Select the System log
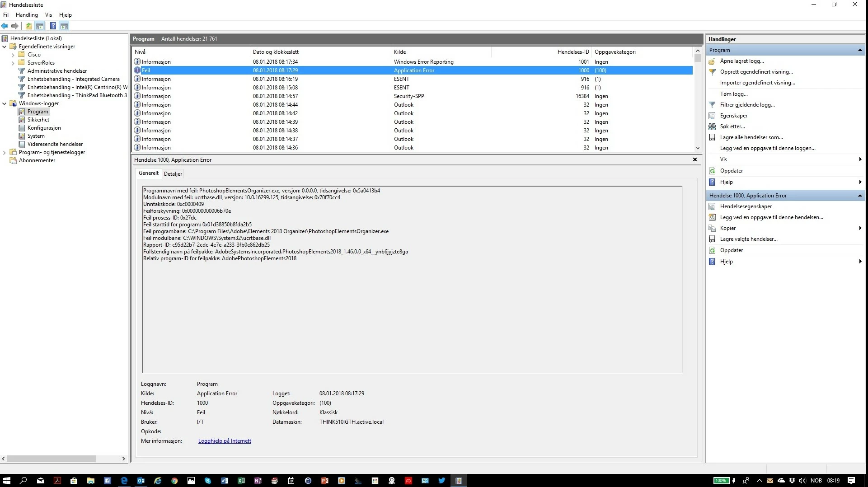Image resolution: width=868 pixels, height=487 pixels. (36, 136)
